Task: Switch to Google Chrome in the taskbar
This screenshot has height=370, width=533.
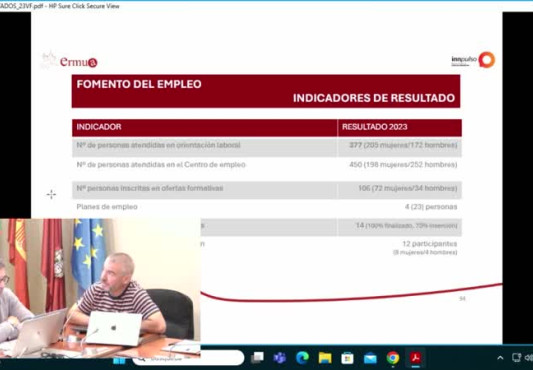Action: point(393,358)
